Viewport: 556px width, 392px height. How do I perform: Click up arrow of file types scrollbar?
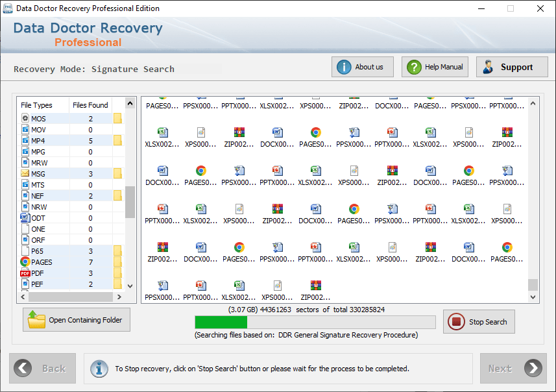pos(130,103)
